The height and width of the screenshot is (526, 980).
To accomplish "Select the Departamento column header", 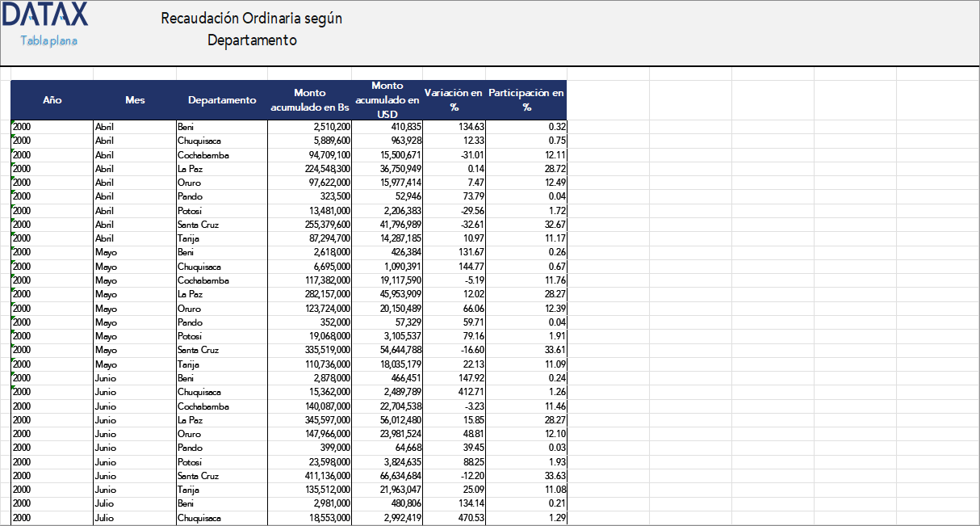I will point(220,100).
